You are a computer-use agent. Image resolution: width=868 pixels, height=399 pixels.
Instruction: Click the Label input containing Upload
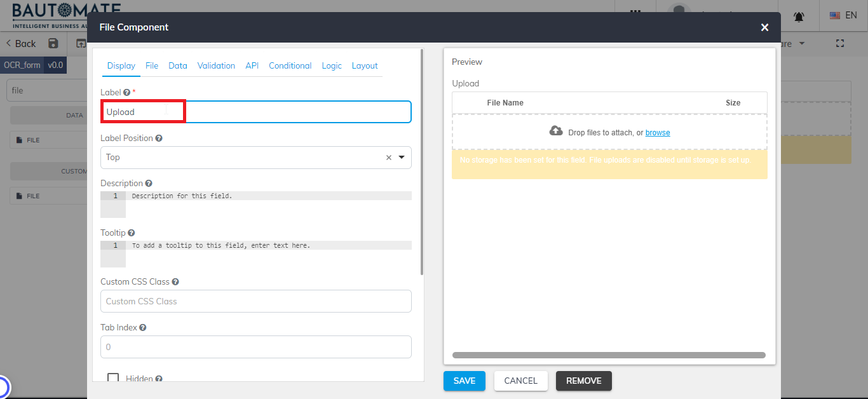coord(256,112)
